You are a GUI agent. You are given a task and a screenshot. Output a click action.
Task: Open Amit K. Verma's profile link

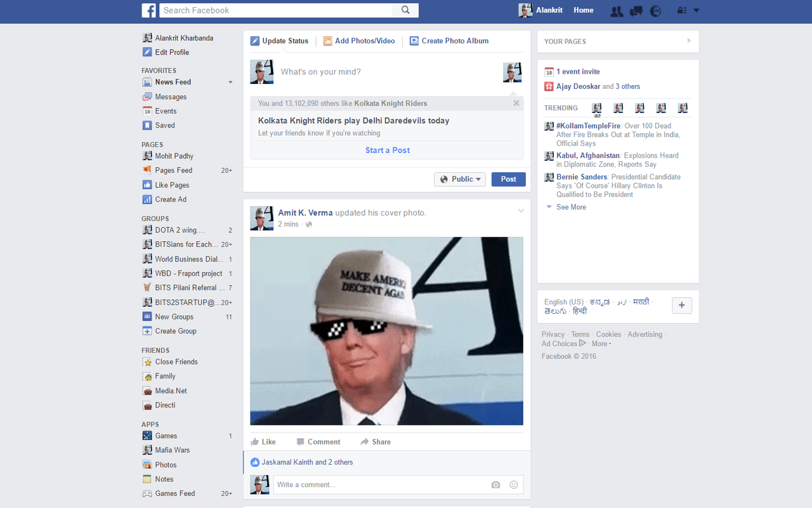(305, 213)
